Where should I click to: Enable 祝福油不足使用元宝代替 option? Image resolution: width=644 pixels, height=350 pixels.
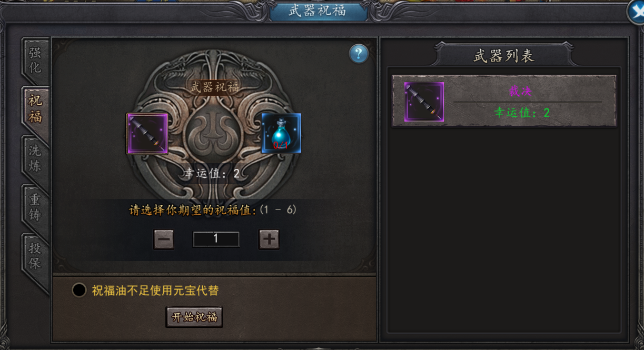pyautogui.click(x=79, y=290)
